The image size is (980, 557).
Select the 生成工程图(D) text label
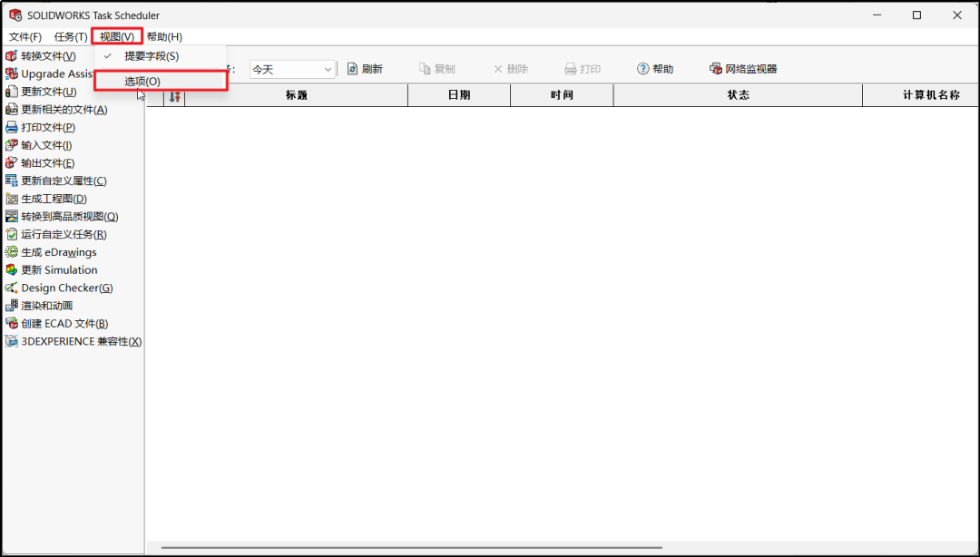coord(54,199)
